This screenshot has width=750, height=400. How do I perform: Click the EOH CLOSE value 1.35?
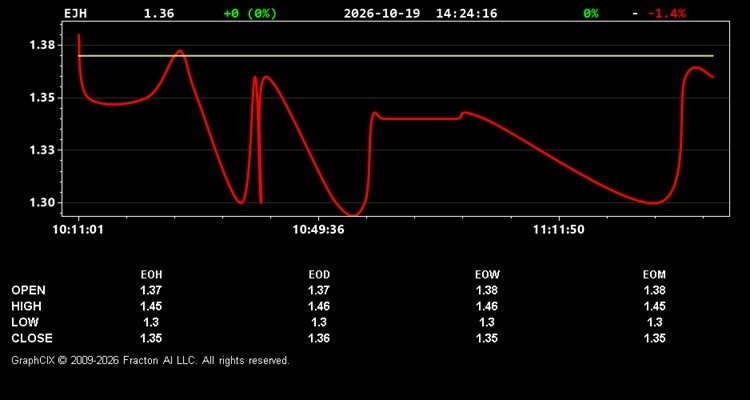click(x=151, y=338)
